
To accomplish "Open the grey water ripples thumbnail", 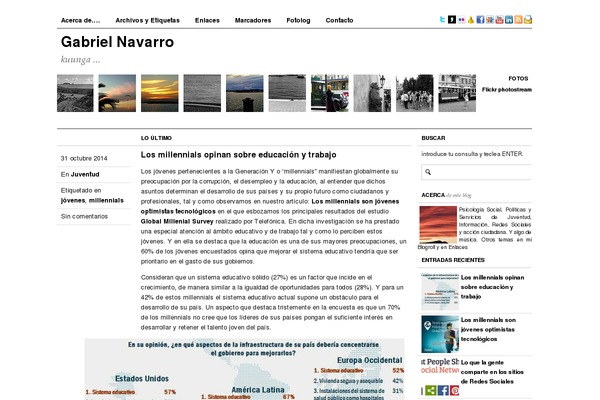I will coord(202,93).
